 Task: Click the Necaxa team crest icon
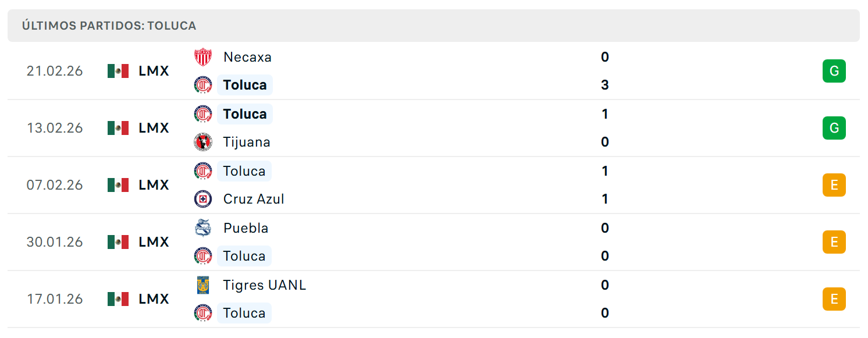[203, 57]
